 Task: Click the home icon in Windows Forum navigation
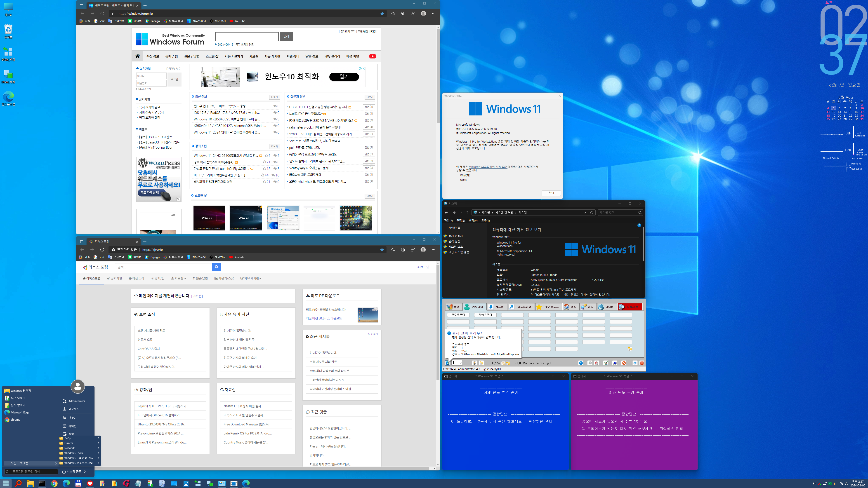(137, 56)
